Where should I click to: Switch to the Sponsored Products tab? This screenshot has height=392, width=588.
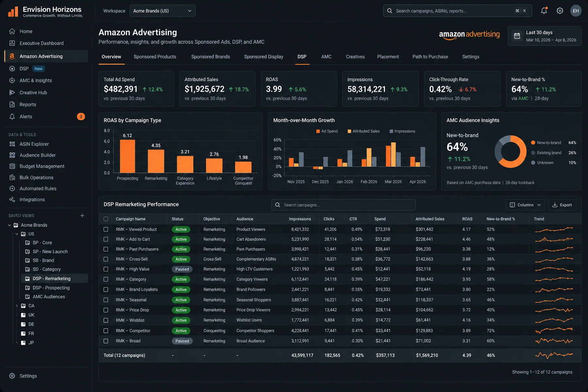click(x=155, y=57)
